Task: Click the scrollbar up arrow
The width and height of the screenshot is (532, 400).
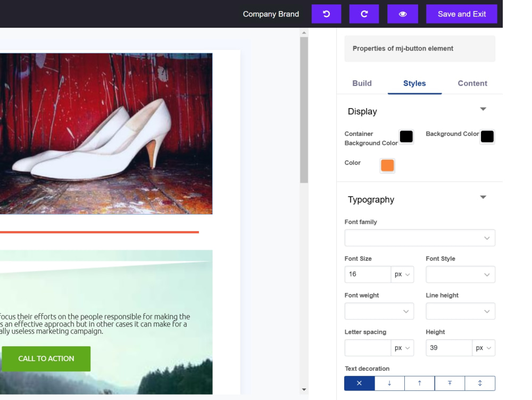Action: click(304, 32)
